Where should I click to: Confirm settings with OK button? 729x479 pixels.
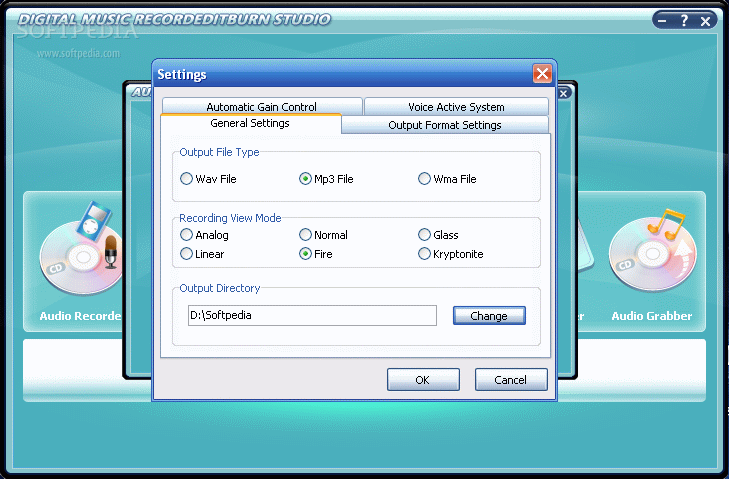[x=423, y=379]
